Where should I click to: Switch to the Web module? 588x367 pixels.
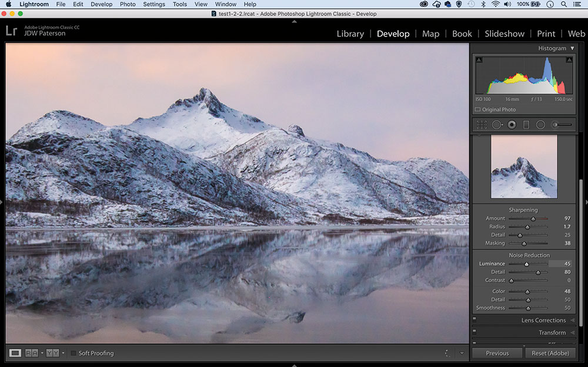pos(576,34)
